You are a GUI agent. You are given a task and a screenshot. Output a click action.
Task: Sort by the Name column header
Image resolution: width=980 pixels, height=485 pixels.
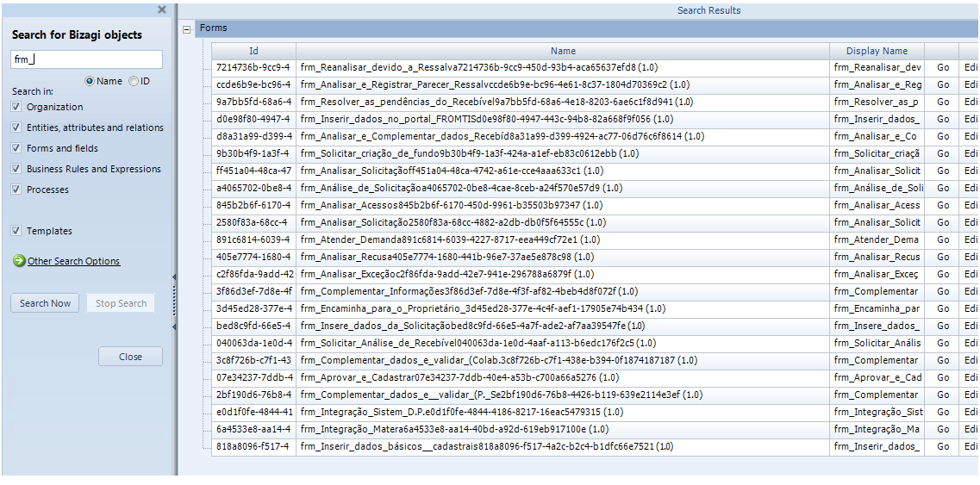[x=563, y=51]
